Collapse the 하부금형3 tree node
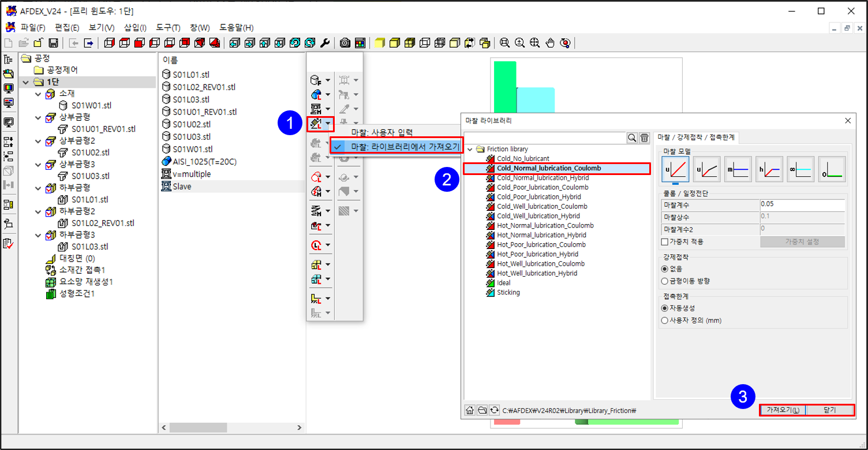Image resolution: width=868 pixels, height=450 pixels. [38, 236]
